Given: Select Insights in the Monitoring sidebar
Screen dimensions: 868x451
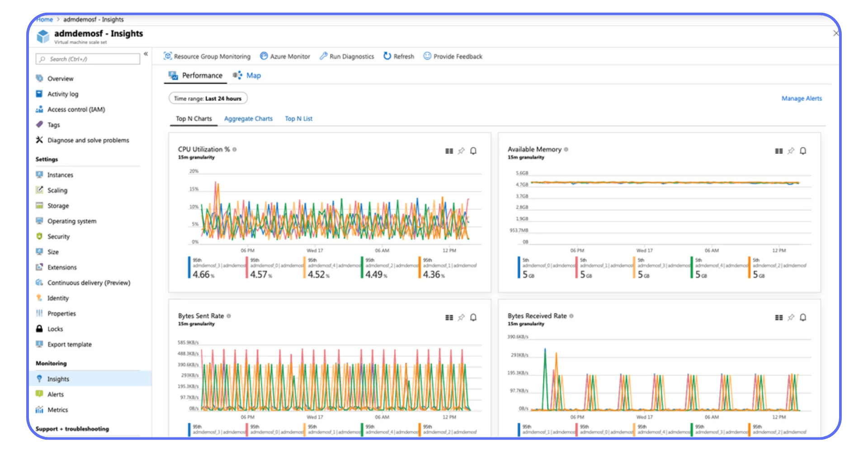Looking at the screenshot, I should coord(58,379).
